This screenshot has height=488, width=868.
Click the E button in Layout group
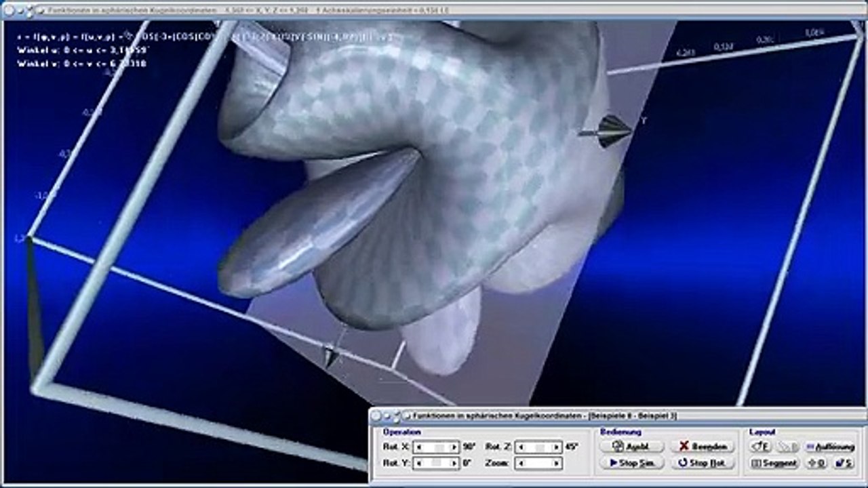[761, 447]
